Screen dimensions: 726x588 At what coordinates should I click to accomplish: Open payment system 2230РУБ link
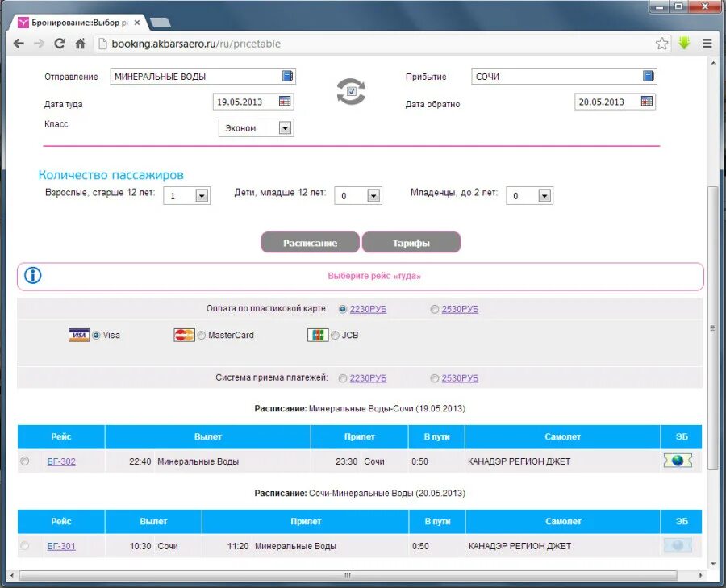pos(368,378)
